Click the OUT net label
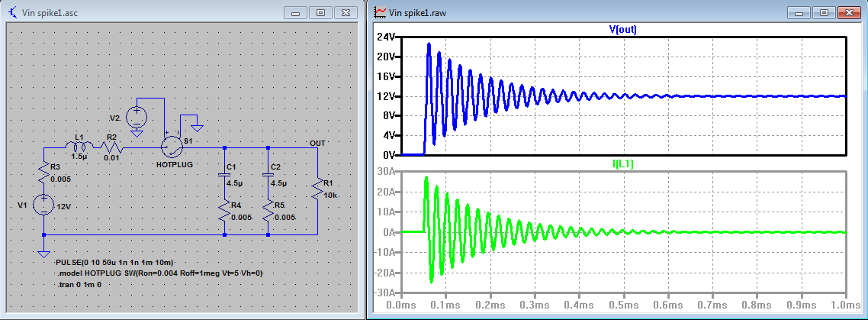868x320 pixels. (317, 142)
